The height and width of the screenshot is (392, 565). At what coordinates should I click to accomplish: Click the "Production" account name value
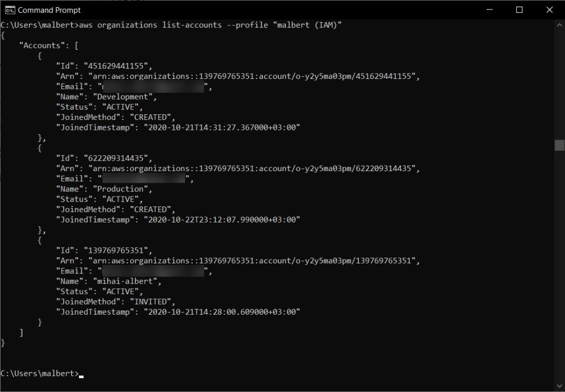123,189
